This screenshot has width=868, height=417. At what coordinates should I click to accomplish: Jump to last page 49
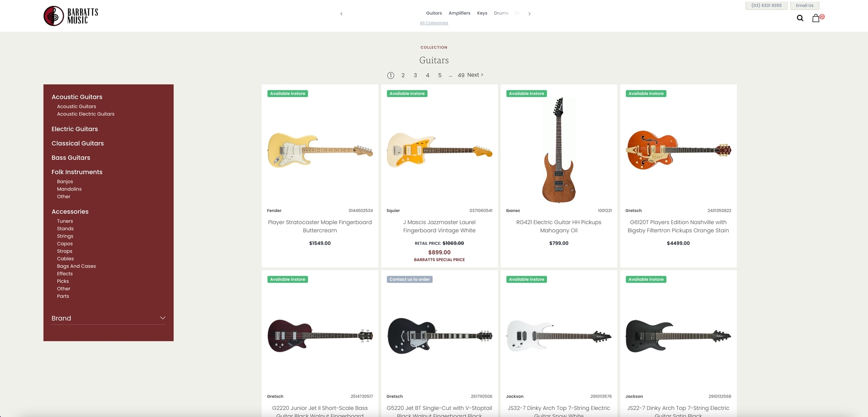click(x=461, y=75)
